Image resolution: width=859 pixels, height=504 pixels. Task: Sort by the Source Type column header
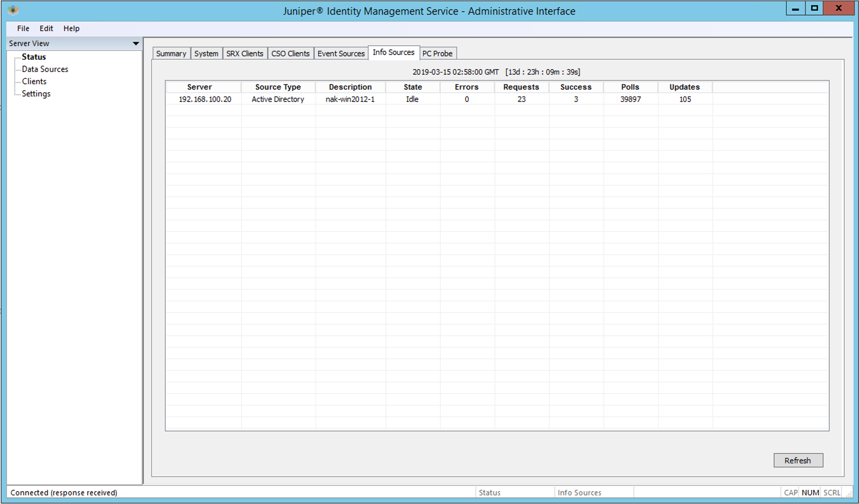click(278, 87)
